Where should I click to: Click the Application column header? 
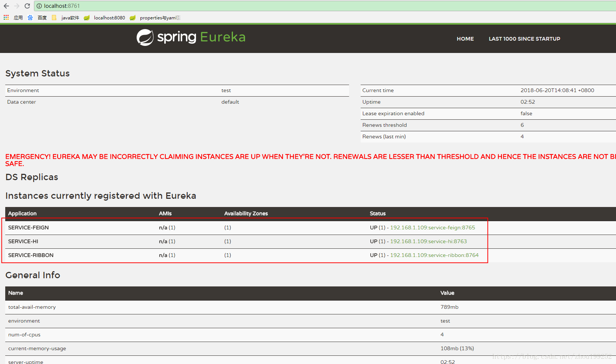click(x=22, y=213)
